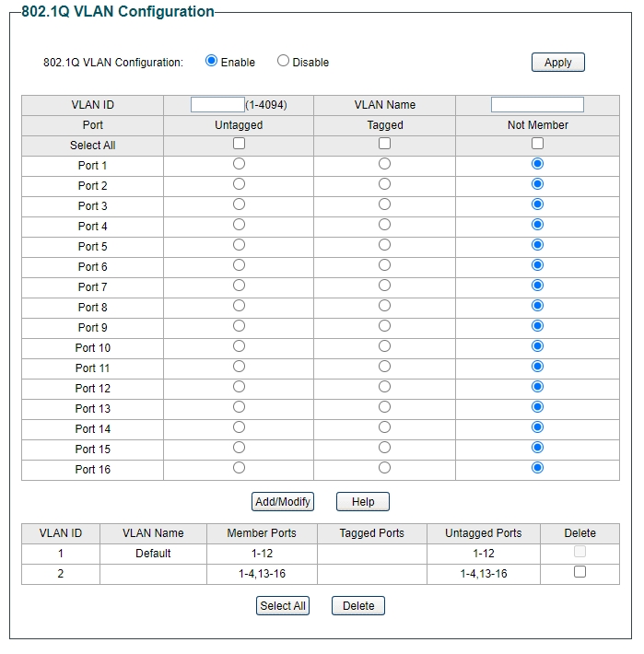
Task: Click the VLAN ID input field
Action: click(x=217, y=104)
